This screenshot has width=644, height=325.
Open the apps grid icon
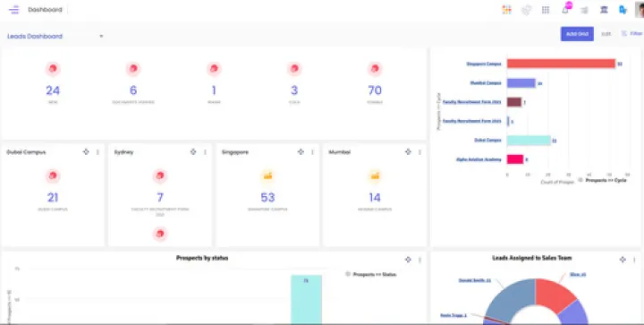coord(546,10)
